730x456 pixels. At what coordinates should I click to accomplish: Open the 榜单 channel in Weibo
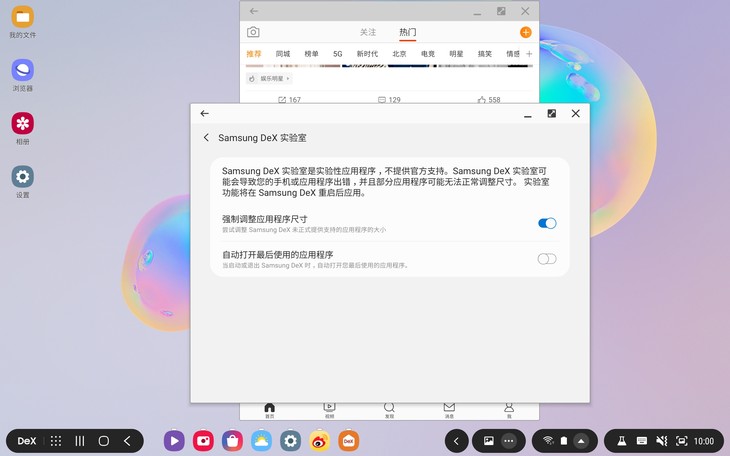click(x=311, y=54)
